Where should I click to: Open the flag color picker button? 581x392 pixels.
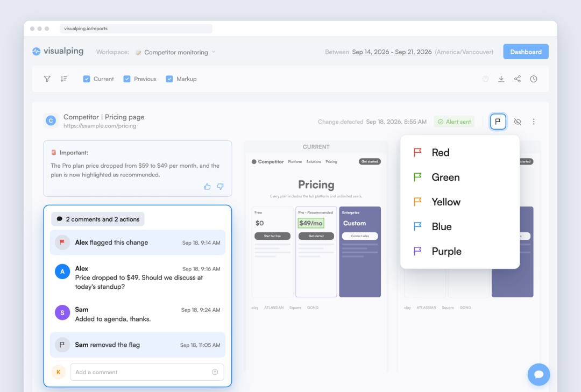click(498, 122)
